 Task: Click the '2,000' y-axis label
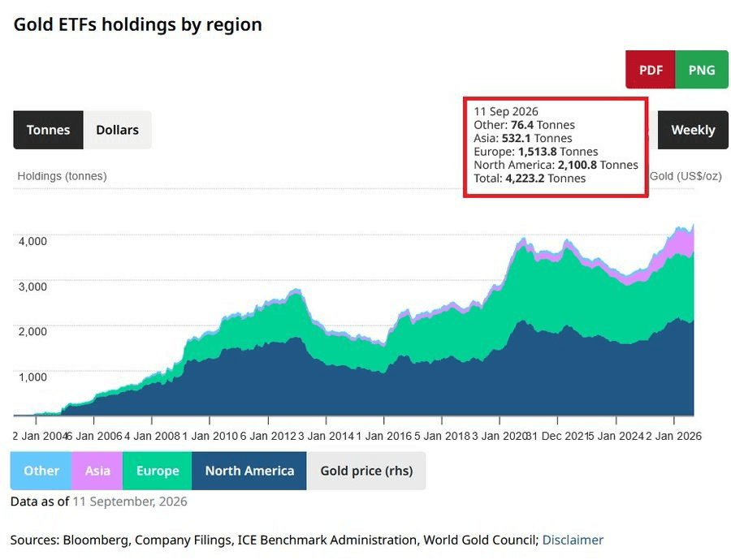pos(32,331)
